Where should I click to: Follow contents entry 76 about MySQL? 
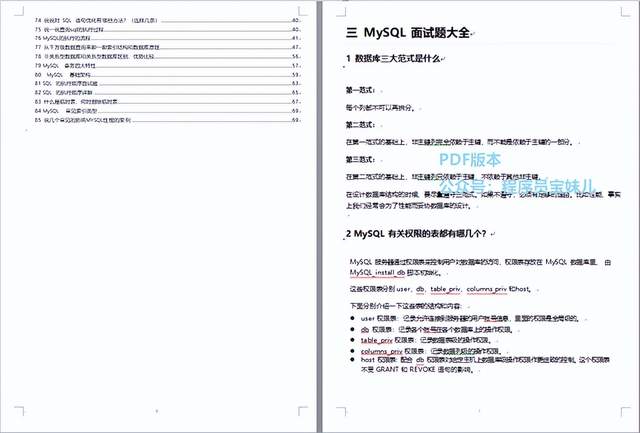pos(167,38)
